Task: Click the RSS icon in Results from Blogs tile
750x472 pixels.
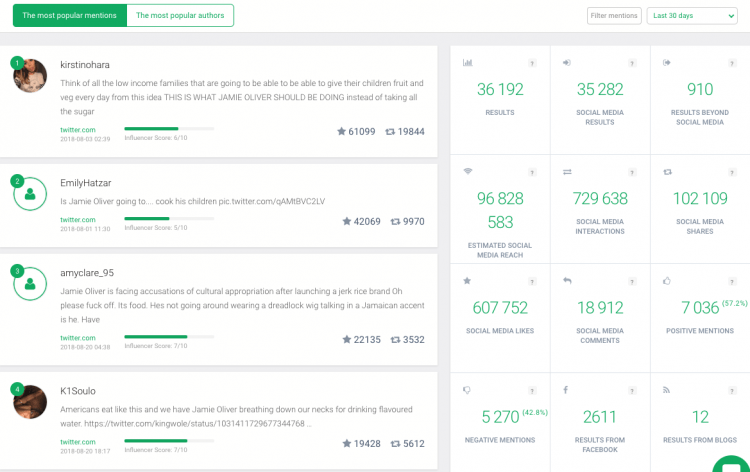Action: (667, 390)
